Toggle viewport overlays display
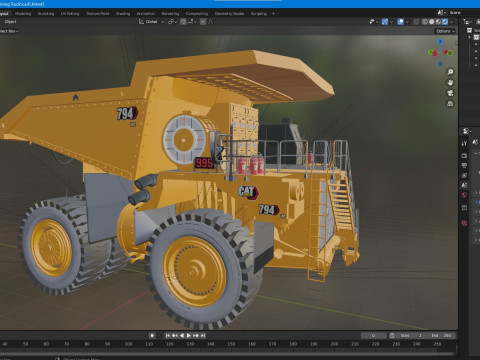 pyautogui.click(x=401, y=22)
